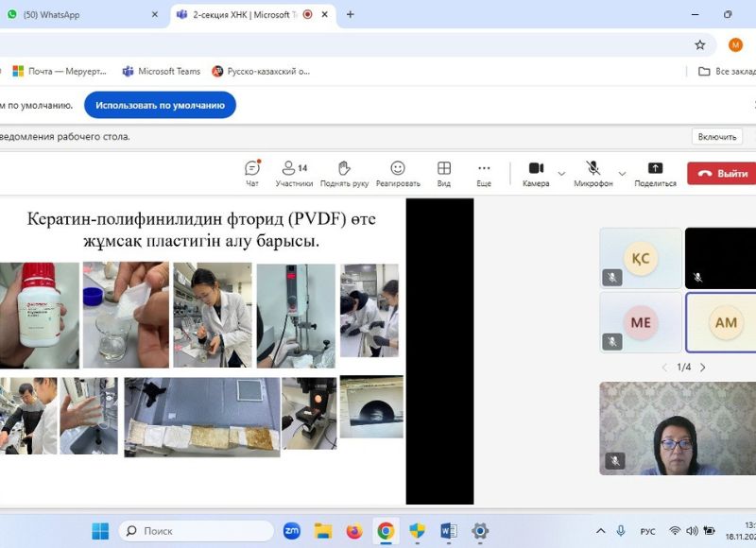Raise hand in the meeting
Viewport: 756px width, 548px height.
click(344, 172)
